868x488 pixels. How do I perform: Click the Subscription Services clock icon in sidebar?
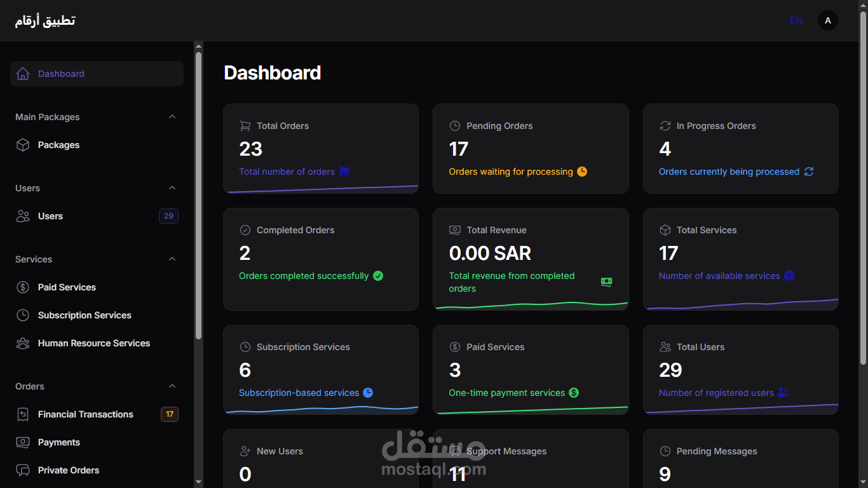(23, 315)
